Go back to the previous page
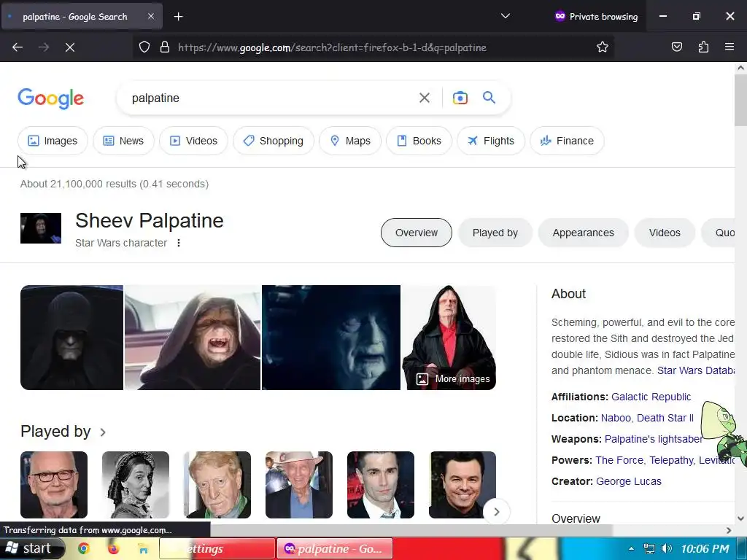747x560 pixels. pos(18,47)
